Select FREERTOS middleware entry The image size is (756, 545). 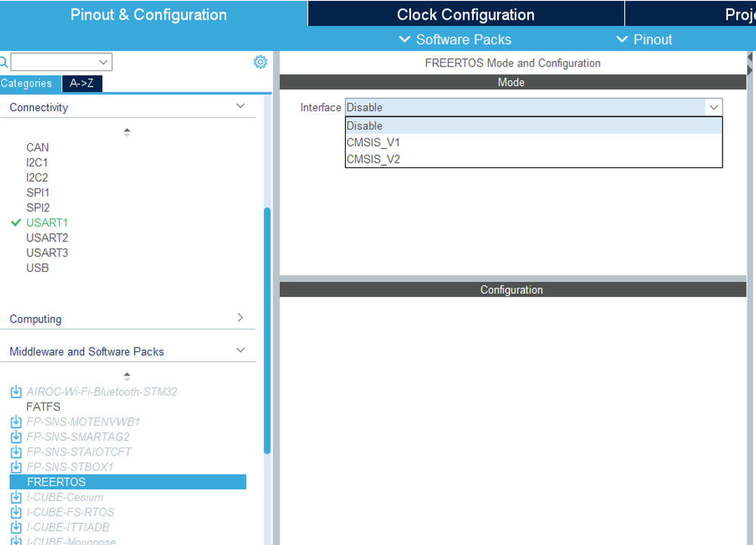coord(128,482)
